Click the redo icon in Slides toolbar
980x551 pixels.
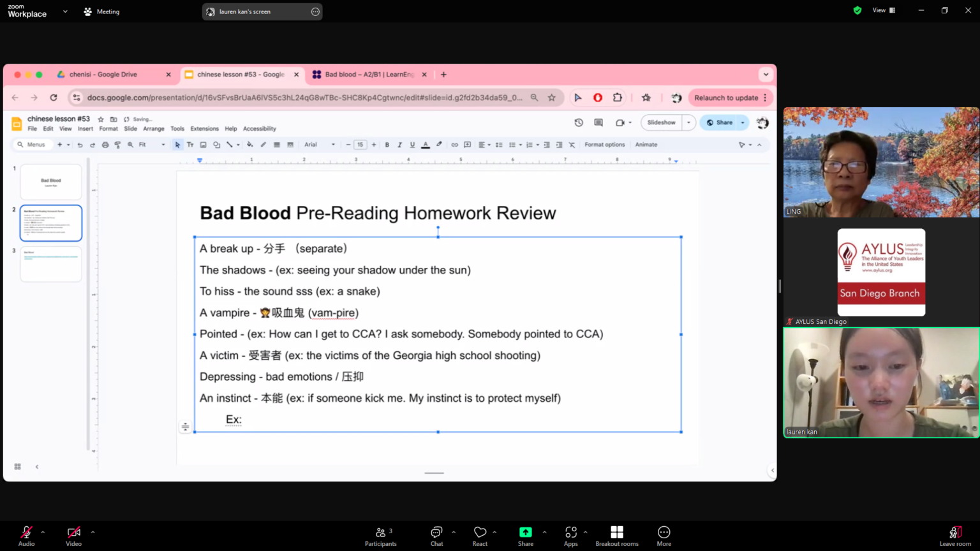(x=93, y=145)
